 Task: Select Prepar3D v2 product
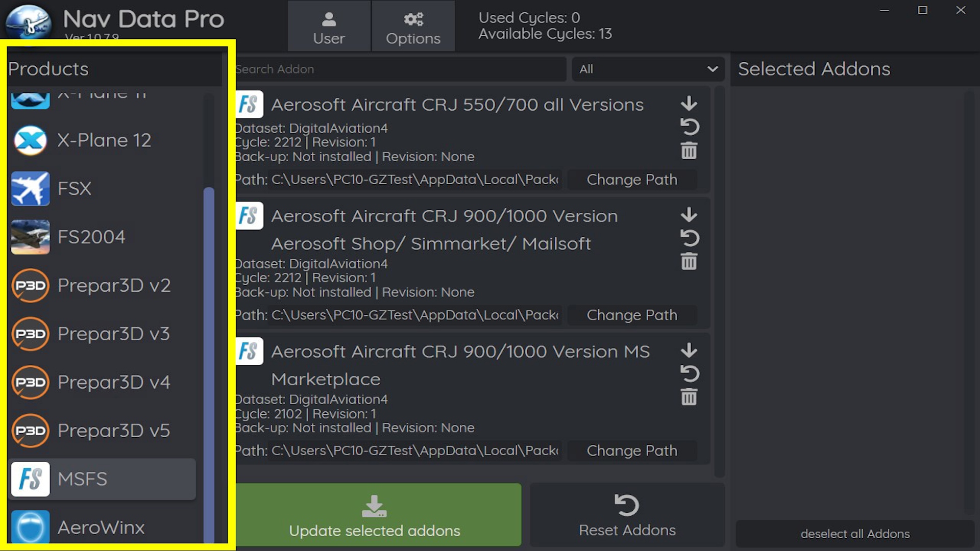[x=102, y=286]
